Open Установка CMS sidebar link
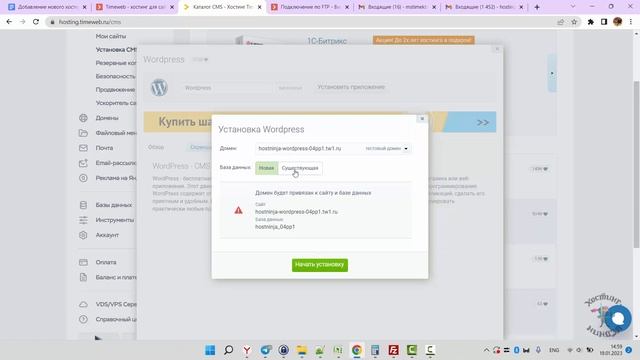 tap(116, 50)
